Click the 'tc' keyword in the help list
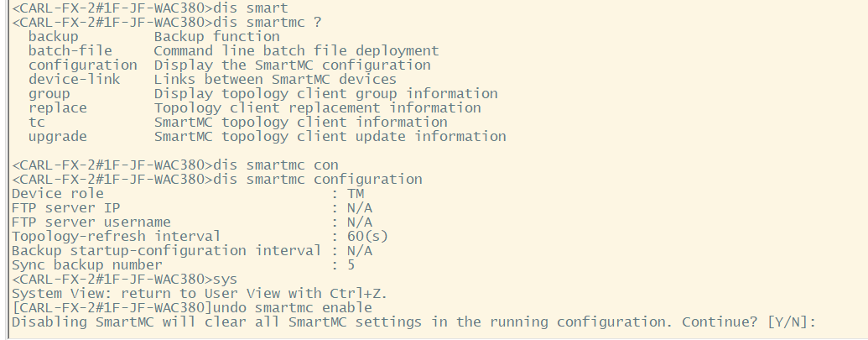 point(36,122)
